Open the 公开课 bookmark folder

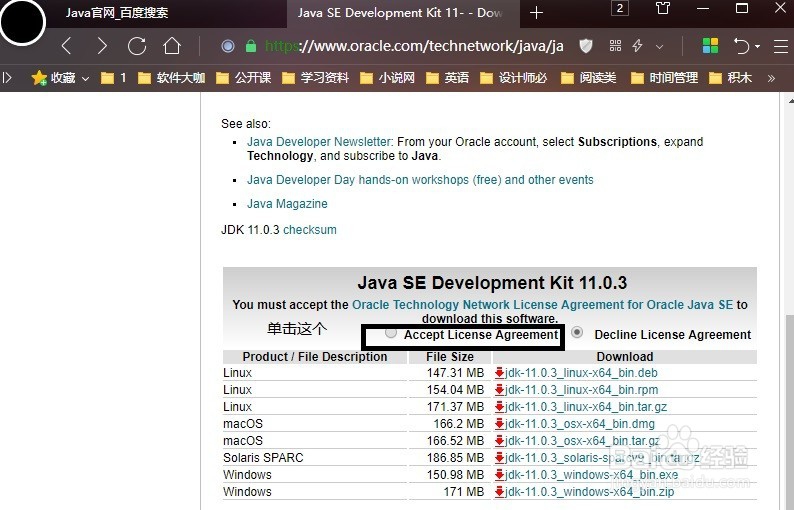(x=244, y=77)
